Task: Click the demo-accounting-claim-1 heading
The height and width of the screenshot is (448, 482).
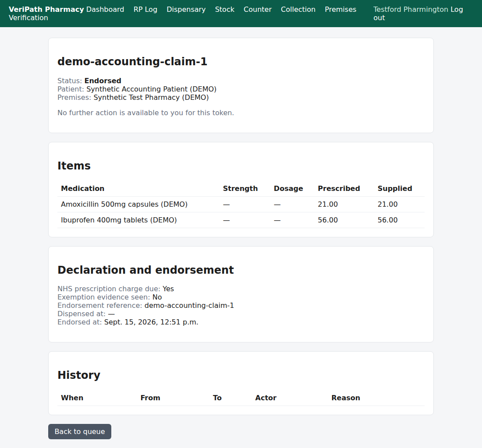Action: [x=132, y=61]
